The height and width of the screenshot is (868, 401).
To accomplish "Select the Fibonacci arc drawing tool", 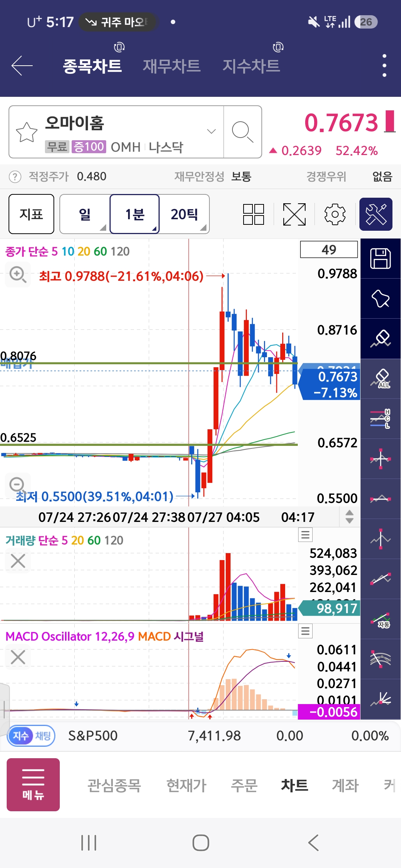I will [381, 659].
